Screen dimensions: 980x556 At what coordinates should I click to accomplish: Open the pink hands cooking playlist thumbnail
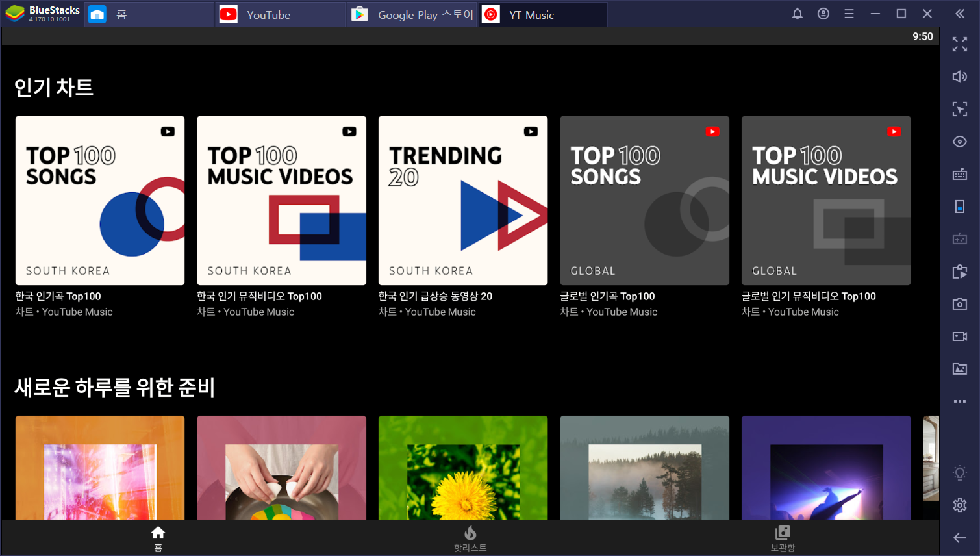coord(281,468)
